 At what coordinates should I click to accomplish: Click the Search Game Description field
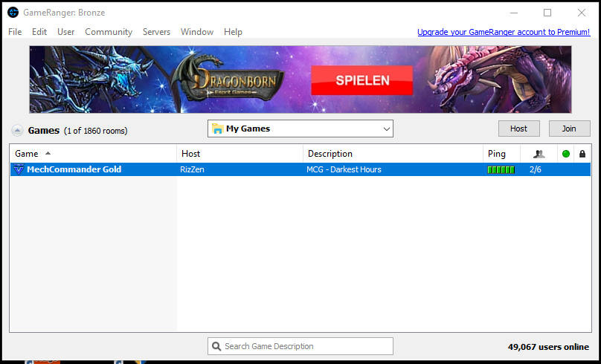point(300,346)
